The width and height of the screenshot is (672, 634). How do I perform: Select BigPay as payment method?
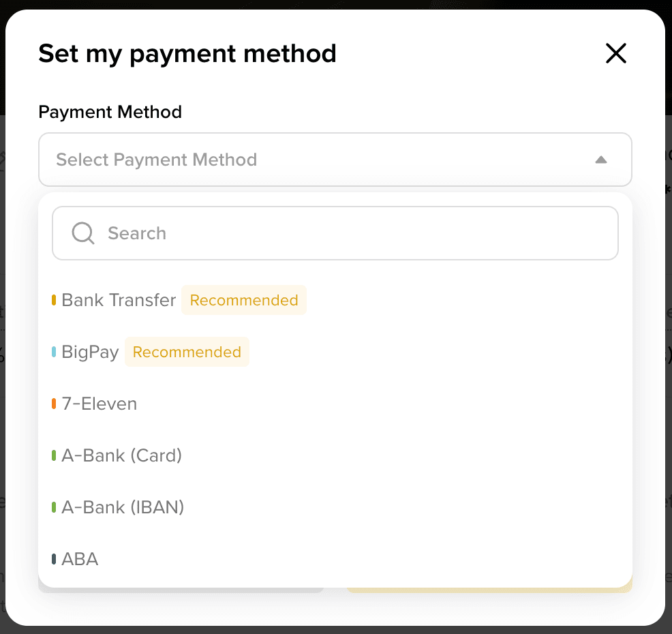click(90, 352)
